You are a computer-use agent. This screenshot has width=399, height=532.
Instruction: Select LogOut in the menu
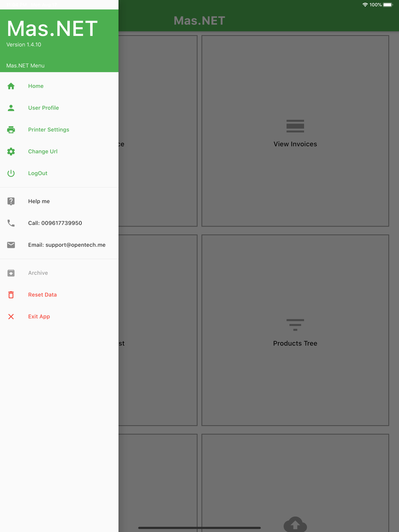tap(59, 173)
